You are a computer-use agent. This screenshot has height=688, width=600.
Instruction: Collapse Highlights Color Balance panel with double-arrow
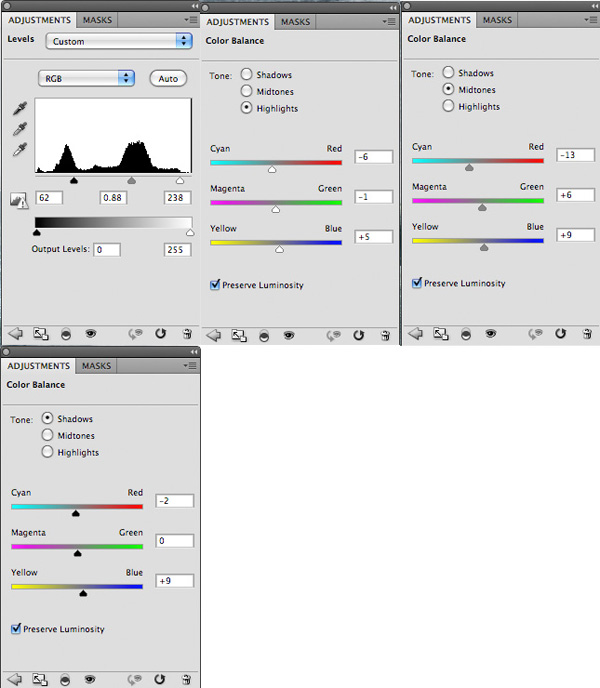[x=393, y=7]
